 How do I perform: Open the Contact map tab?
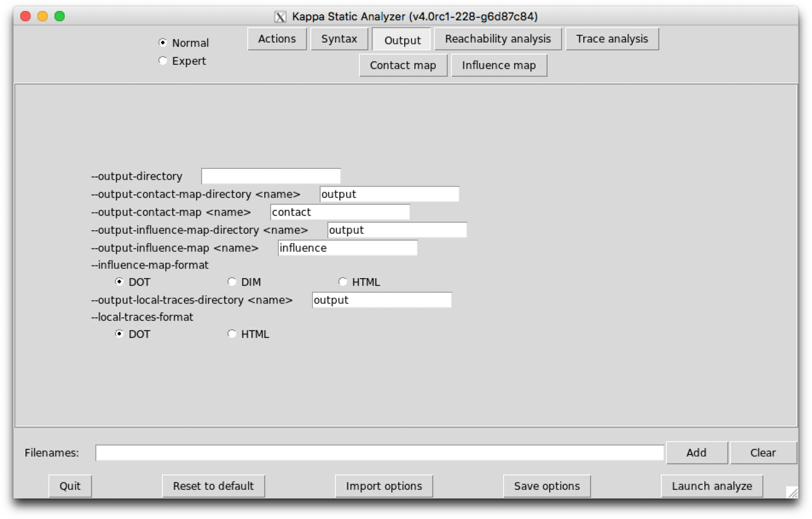(403, 65)
